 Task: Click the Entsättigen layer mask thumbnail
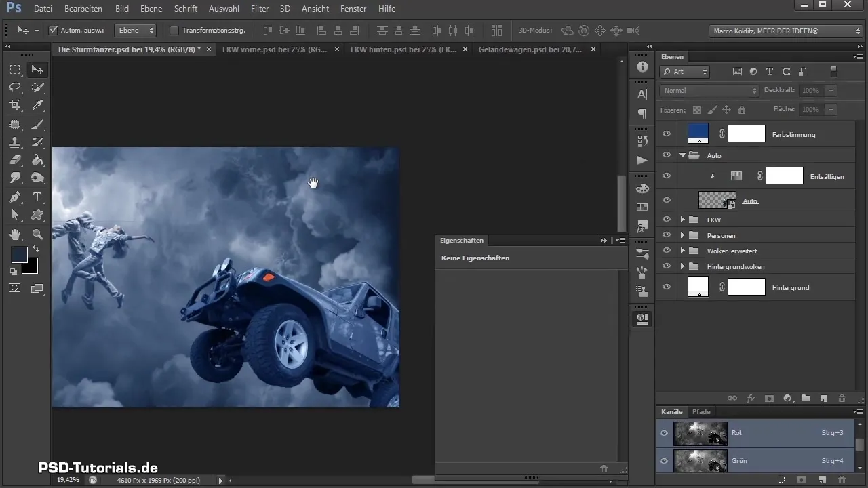point(785,176)
